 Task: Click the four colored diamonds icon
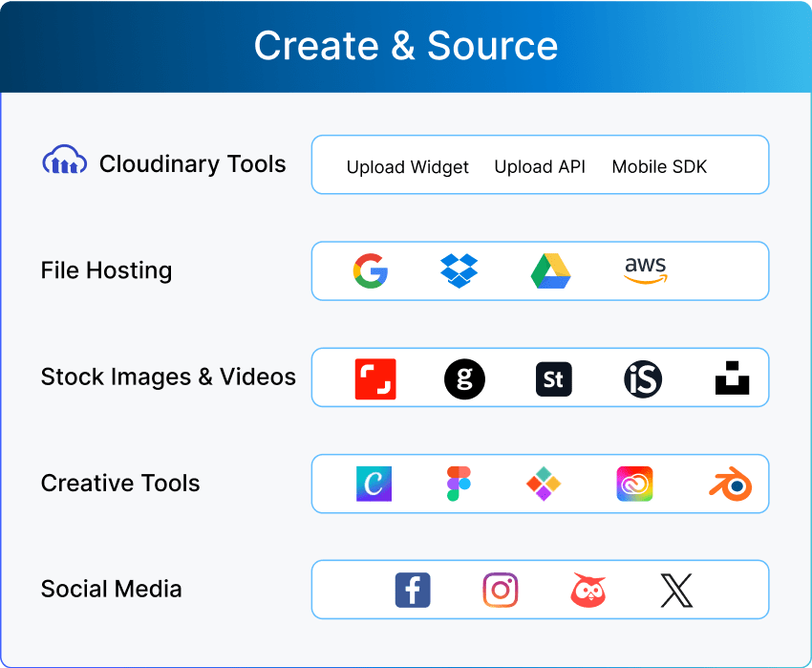[x=544, y=484]
